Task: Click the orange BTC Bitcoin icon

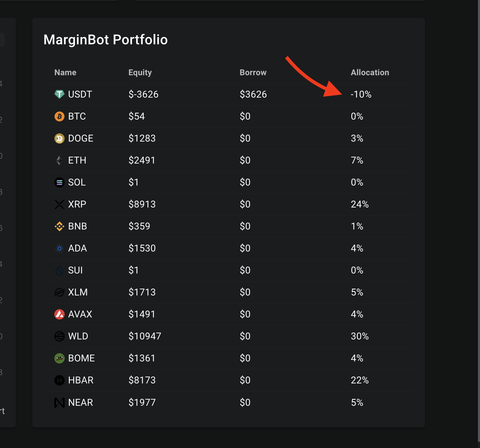Action: click(x=59, y=116)
